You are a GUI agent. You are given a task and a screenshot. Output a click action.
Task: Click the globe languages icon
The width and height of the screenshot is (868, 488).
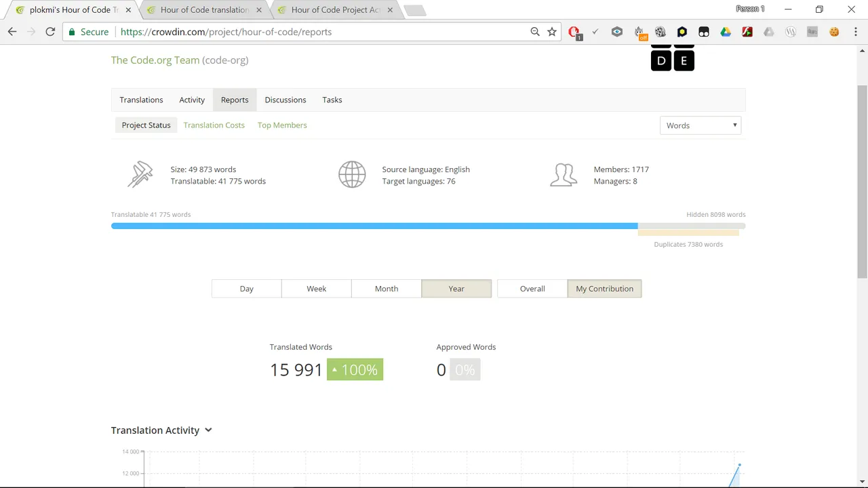[352, 174]
